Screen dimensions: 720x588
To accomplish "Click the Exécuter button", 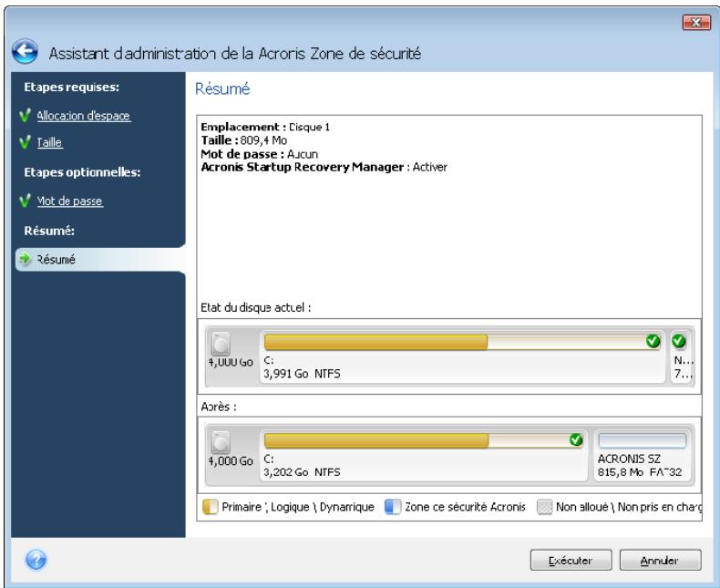I will [x=571, y=560].
